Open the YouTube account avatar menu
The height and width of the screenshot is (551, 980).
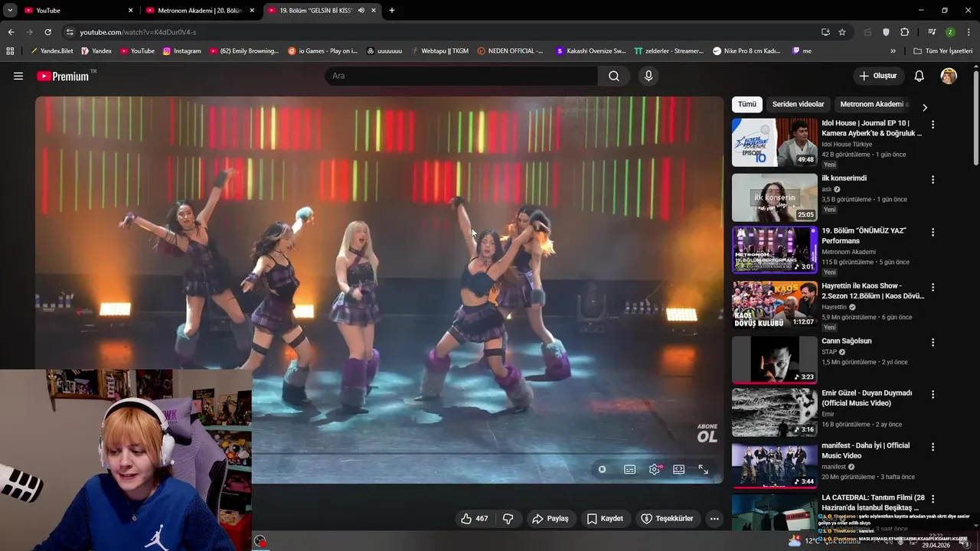coord(949,76)
